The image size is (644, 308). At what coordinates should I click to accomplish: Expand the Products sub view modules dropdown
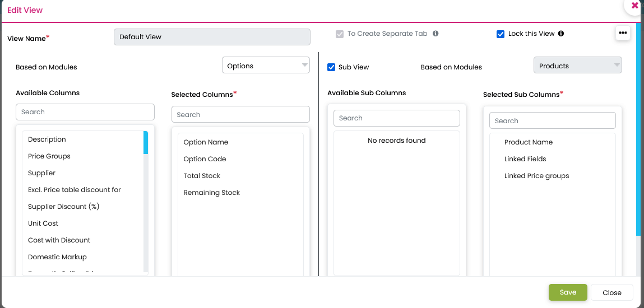pos(577,66)
